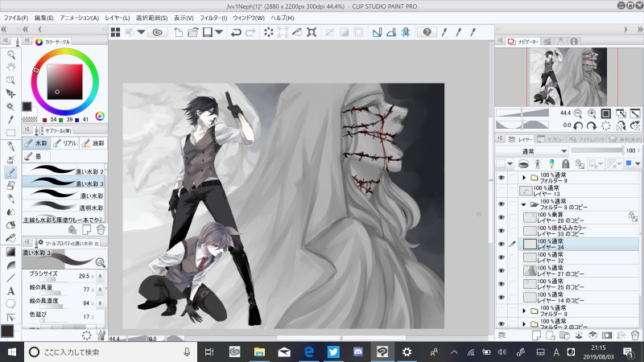Toggle visibility of フォルダー 9
This screenshot has width=644, height=362.
click(x=501, y=178)
